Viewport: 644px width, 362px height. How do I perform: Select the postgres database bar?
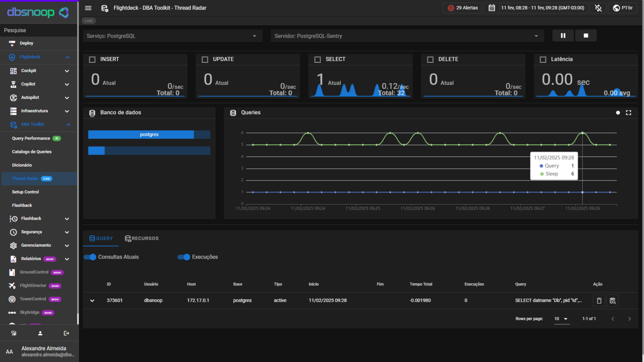pos(149,134)
